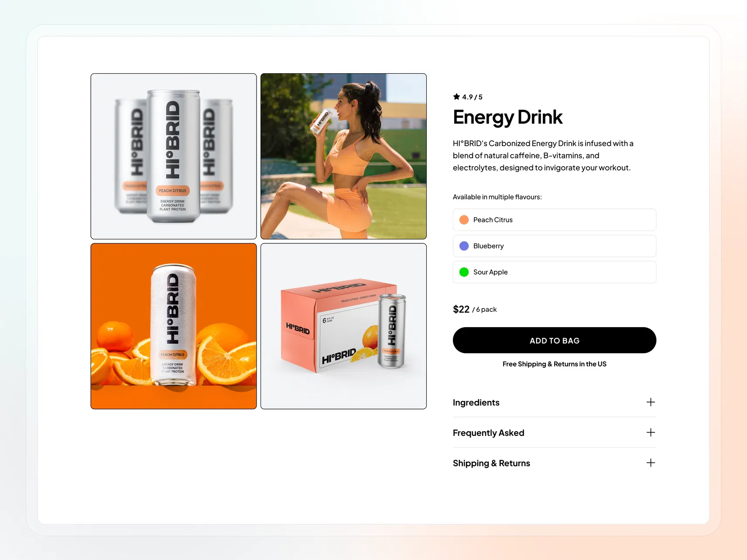
Task: Click the plus icon beside Shipping & Returns
Action: [x=651, y=463]
